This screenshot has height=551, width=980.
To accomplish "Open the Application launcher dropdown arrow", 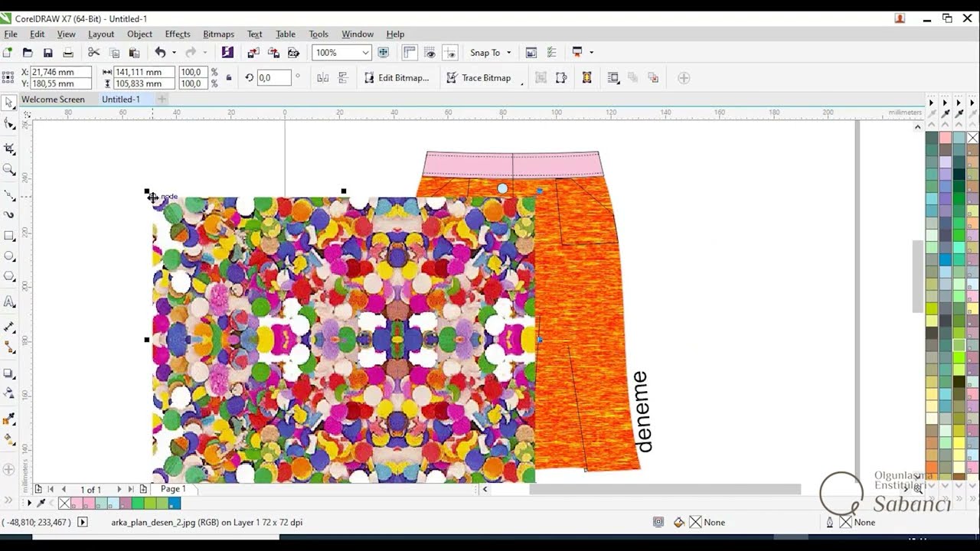I will (591, 53).
